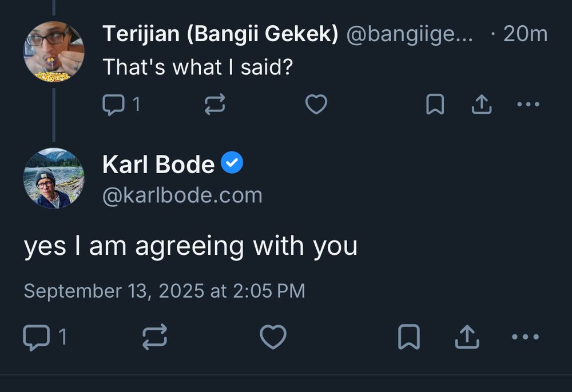The height and width of the screenshot is (392, 572).
Task: Click the September 13 timestamp
Action: [x=165, y=290]
